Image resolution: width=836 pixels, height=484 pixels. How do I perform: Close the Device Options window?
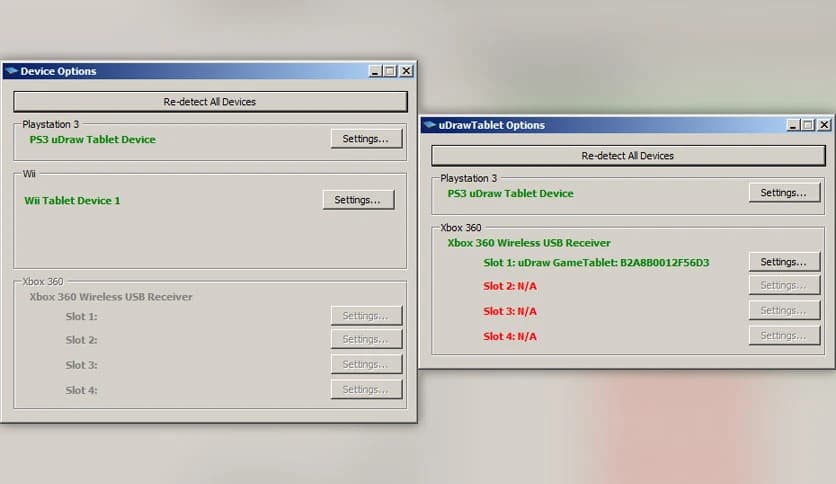click(x=406, y=71)
